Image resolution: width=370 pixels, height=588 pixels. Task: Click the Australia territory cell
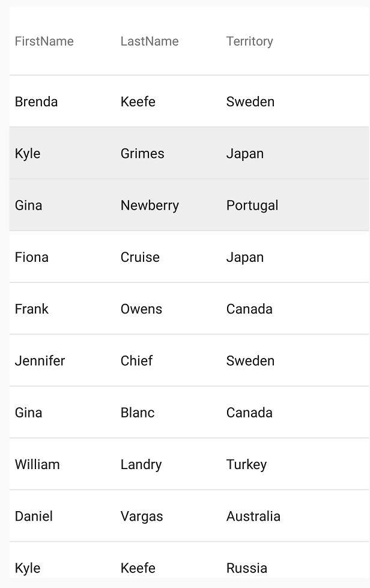[x=253, y=516]
